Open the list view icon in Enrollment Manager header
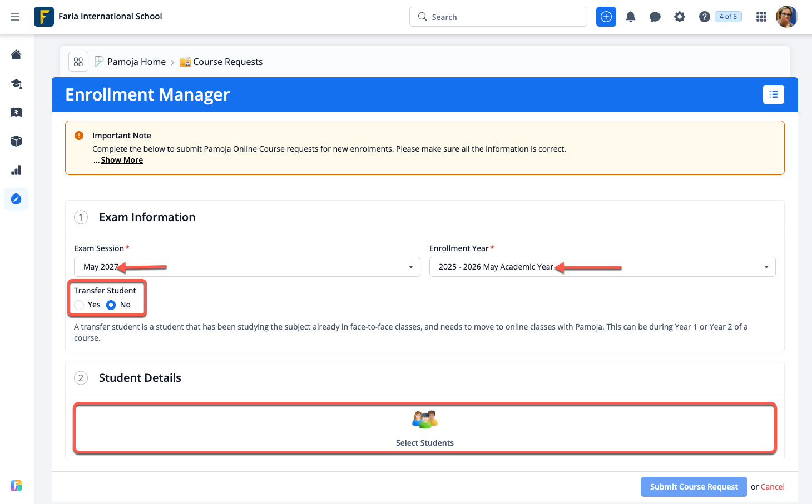The image size is (812, 504). 773,94
